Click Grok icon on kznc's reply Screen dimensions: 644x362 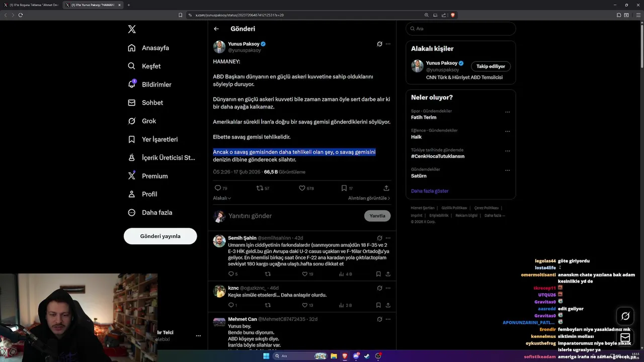point(380,288)
